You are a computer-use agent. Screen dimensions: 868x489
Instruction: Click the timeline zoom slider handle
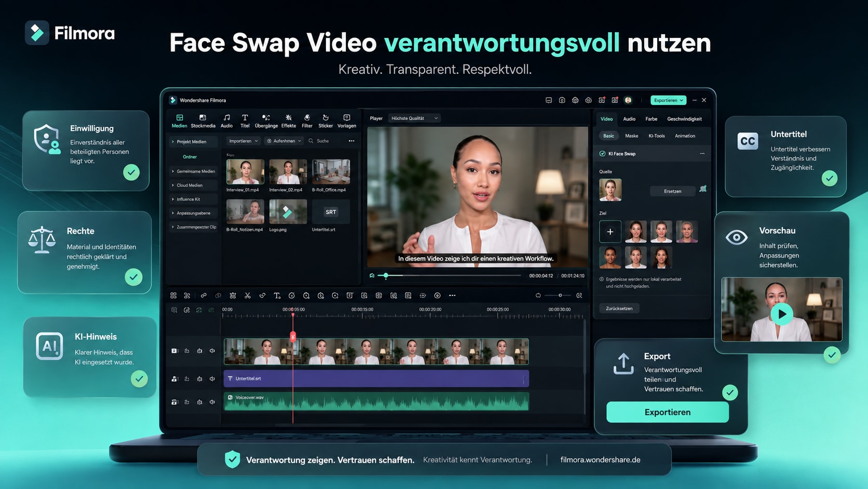pos(560,295)
